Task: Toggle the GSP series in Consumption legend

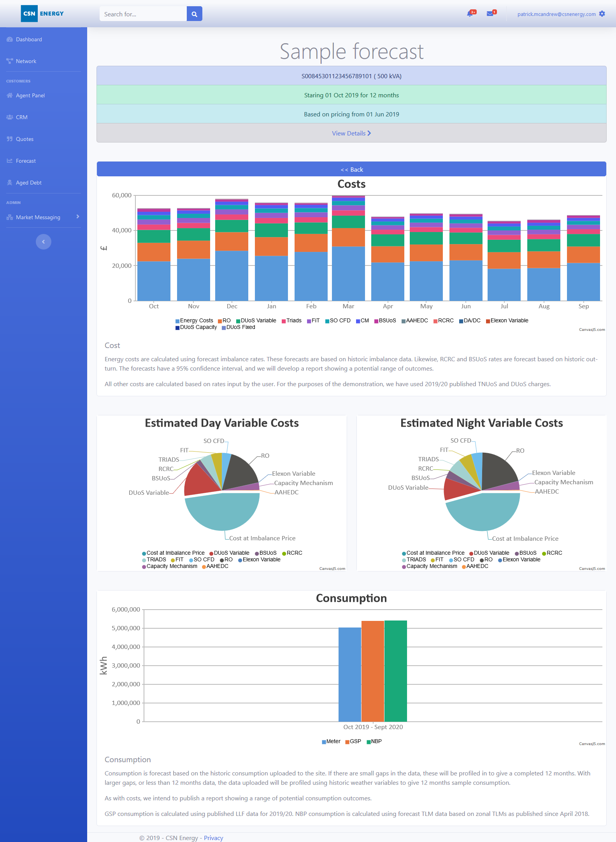Action: pyautogui.click(x=353, y=742)
